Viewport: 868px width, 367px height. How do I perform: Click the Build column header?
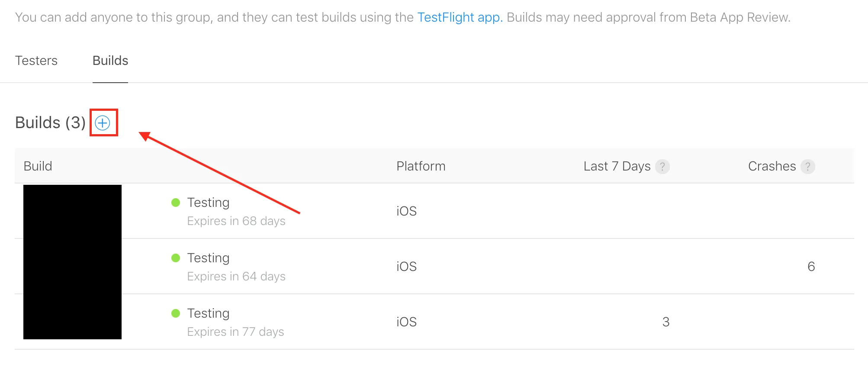[x=38, y=166]
